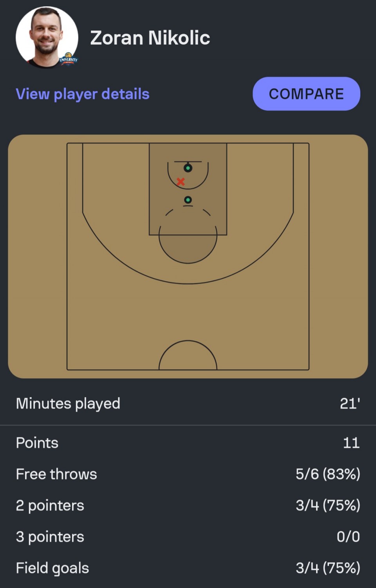Click the Minutes played row
The width and height of the screenshot is (376, 588).
[x=188, y=404]
